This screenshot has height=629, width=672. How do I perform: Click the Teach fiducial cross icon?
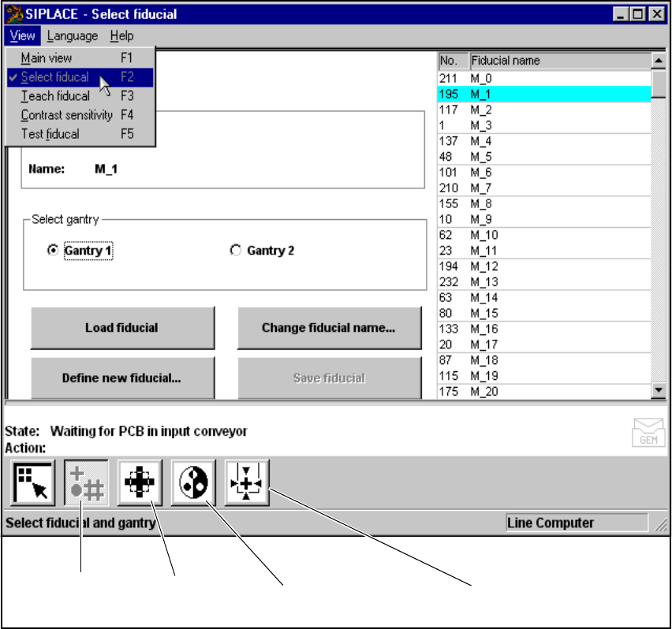pos(140,483)
